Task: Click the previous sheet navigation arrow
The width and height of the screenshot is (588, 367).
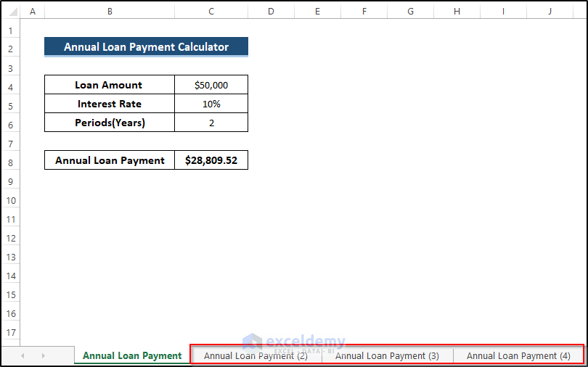Action: pyautogui.click(x=23, y=355)
